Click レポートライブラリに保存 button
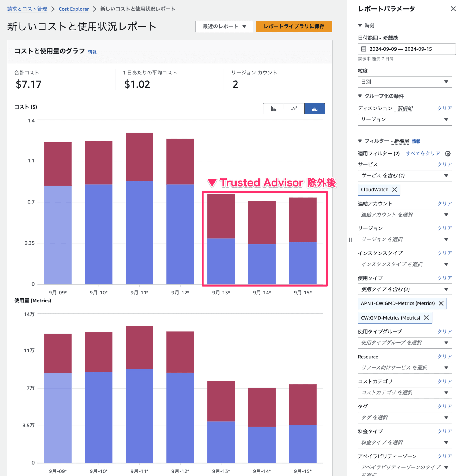Screen dimensions: 464x476 294,26
